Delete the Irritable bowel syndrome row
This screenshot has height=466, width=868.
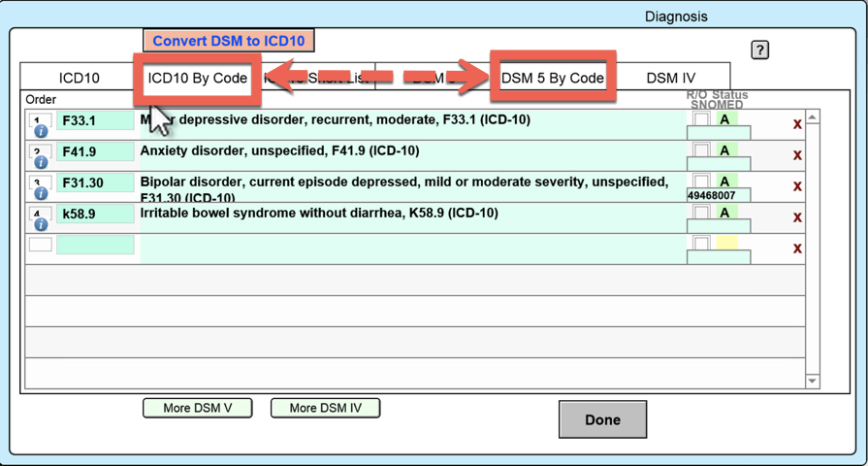click(797, 217)
